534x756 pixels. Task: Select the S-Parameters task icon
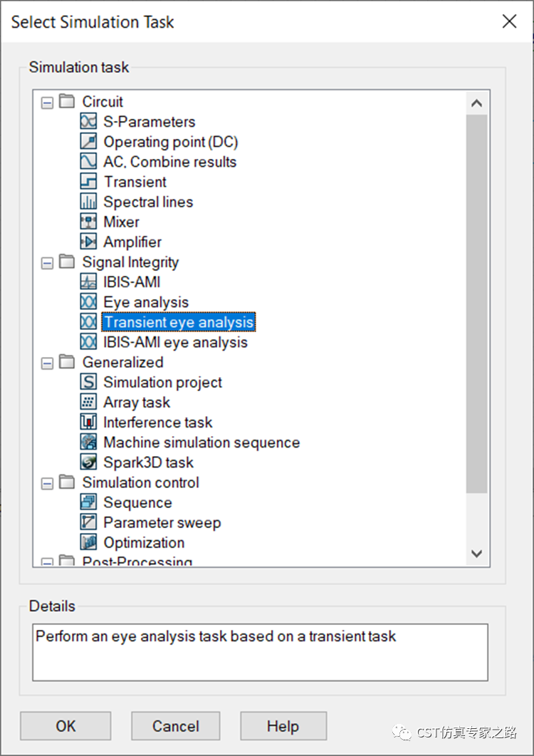[x=88, y=122]
